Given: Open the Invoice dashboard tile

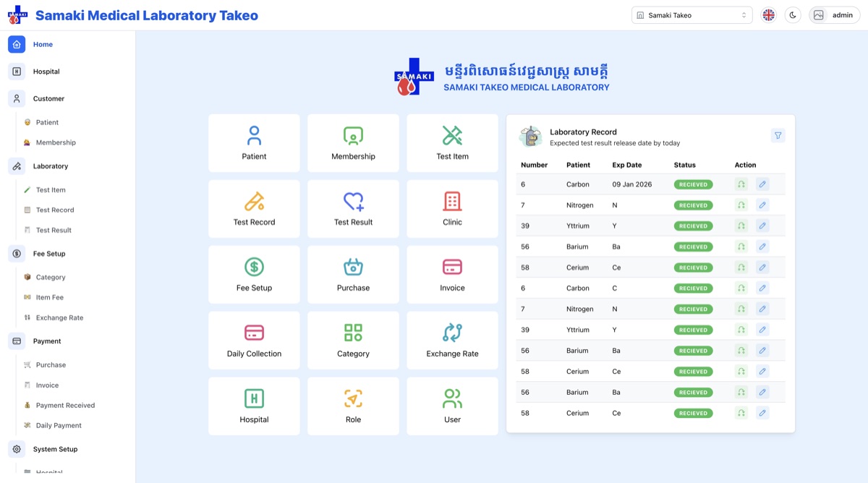Looking at the screenshot, I should coord(452,275).
